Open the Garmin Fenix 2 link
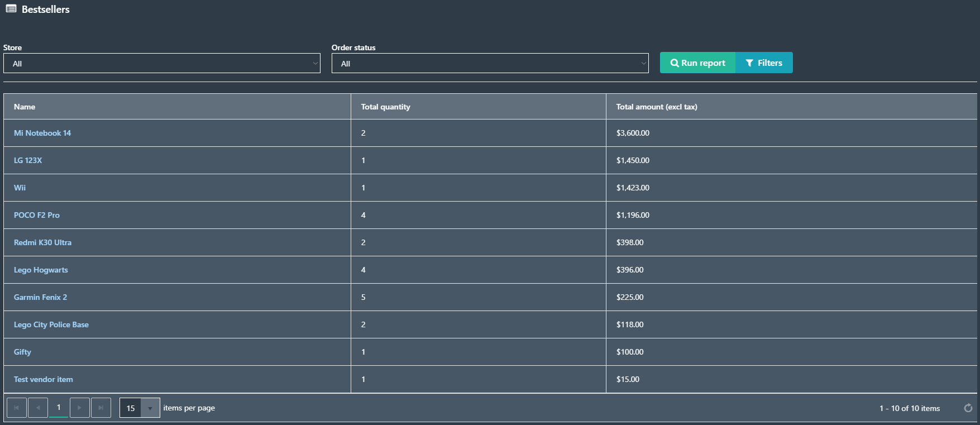980x425 pixels. pyautogui.click(x=40, y=297)
